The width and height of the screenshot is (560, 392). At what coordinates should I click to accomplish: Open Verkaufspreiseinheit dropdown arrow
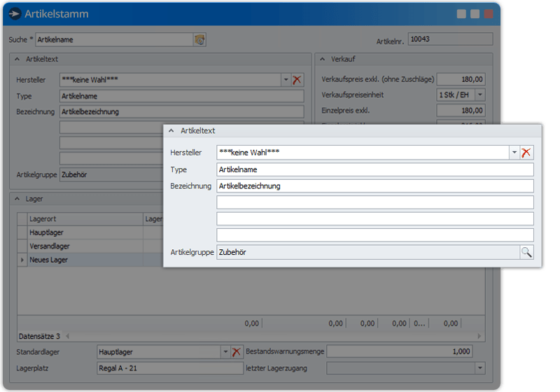(480, 95)
